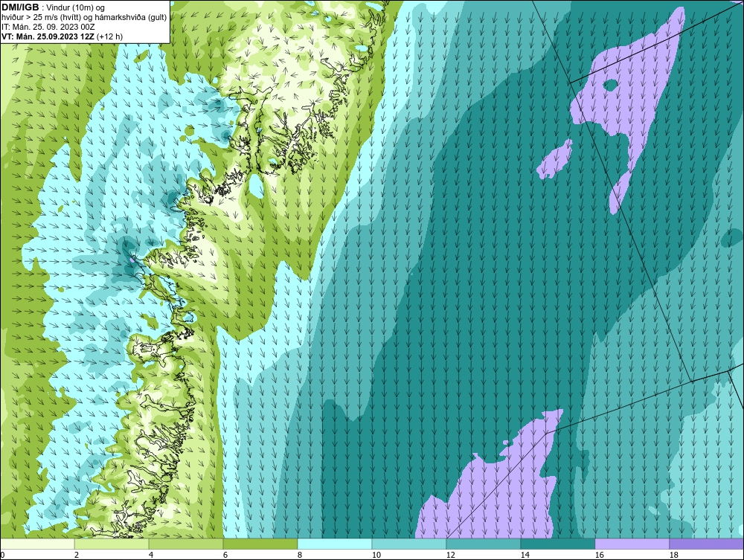
Task: Click the small dark teal hole inside the northeast lavender area
Action: click(x=610, y=86)
